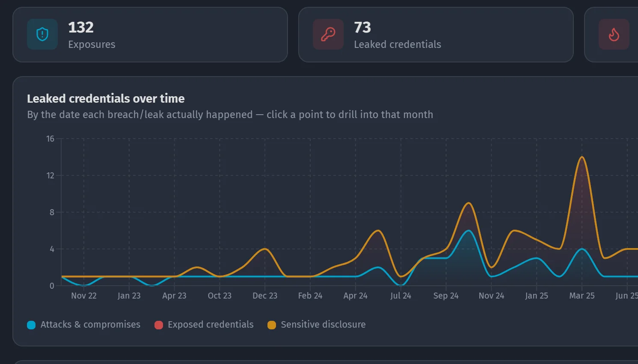638x364 pixels.
Task: Click the Dec 23 axis label
Action: tap(265, 296)
